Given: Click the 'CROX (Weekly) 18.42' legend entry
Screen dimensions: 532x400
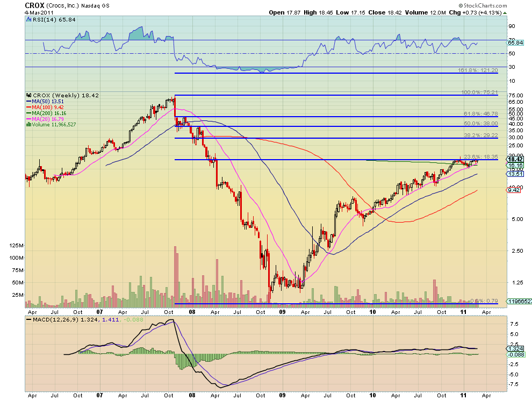Looking at the screenshot, I should [x=66, y=96].
